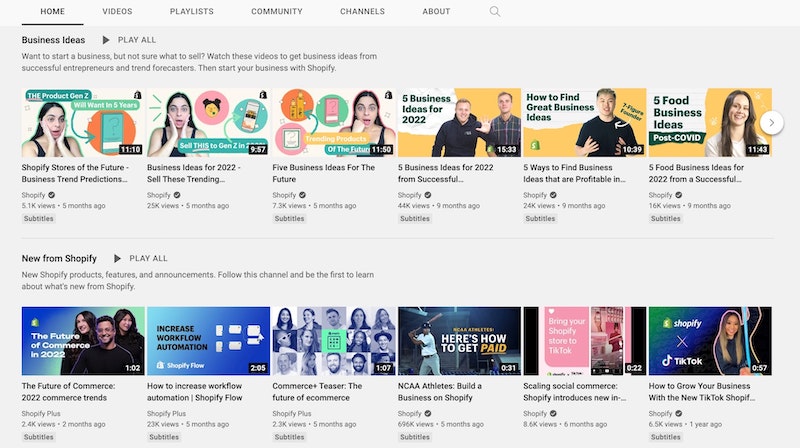Screen dimensions: 800x448
Task: Click title 'NCAA Athletes: Build a Business on Shopify'
Action: point(440,391)
